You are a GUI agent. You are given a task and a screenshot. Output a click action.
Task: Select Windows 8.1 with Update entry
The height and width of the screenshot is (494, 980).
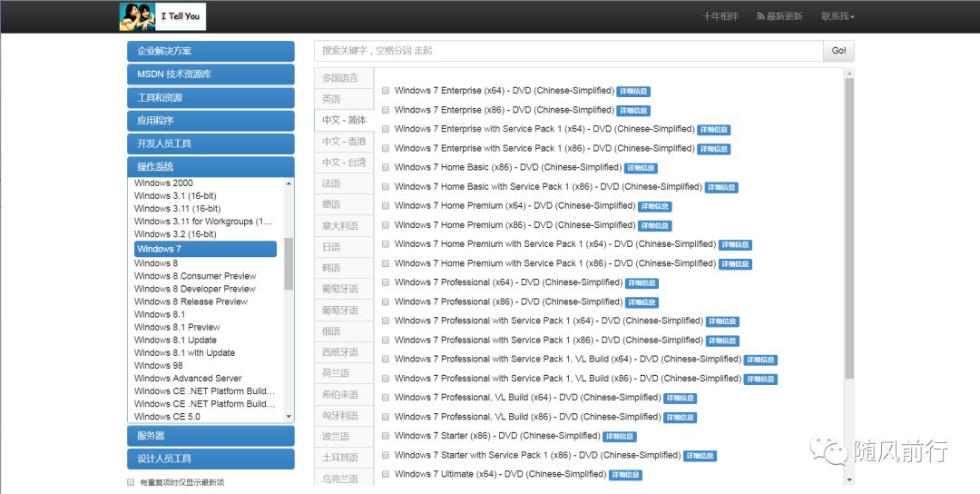(184, 352)
